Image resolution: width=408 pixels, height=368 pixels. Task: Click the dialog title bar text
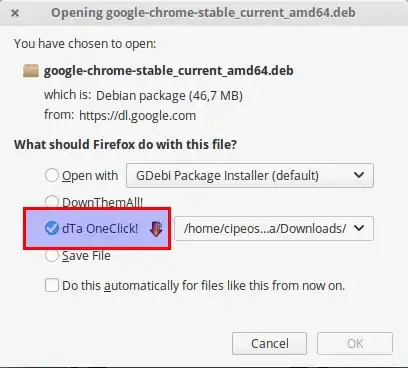(203, 13)
